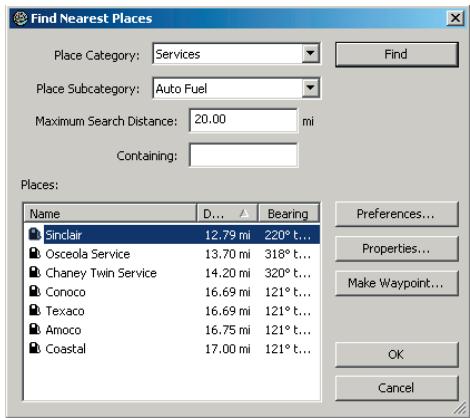Select the Amoco entry
This screenshot has width=470, height=418.
tap(172, 330)
